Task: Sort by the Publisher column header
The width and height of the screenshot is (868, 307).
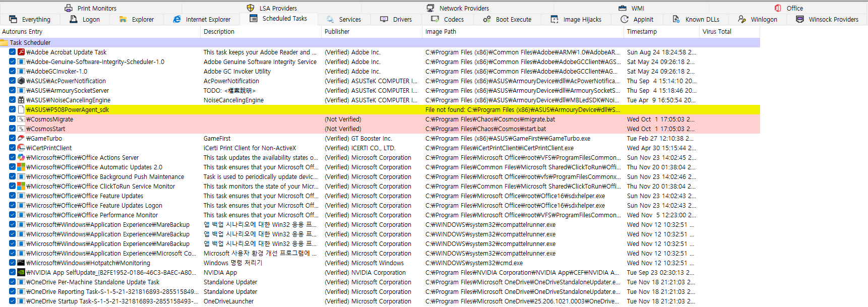Action: pyautogui.click(x=371, y=31)
